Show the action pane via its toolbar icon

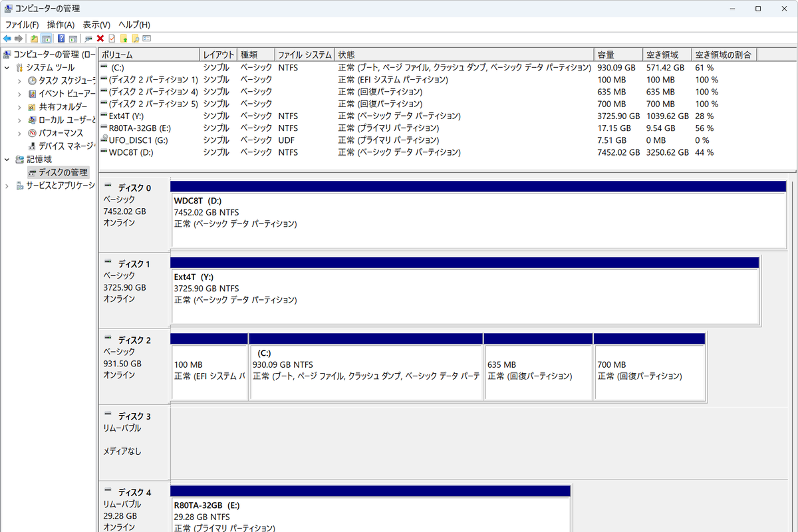point(73,38)
